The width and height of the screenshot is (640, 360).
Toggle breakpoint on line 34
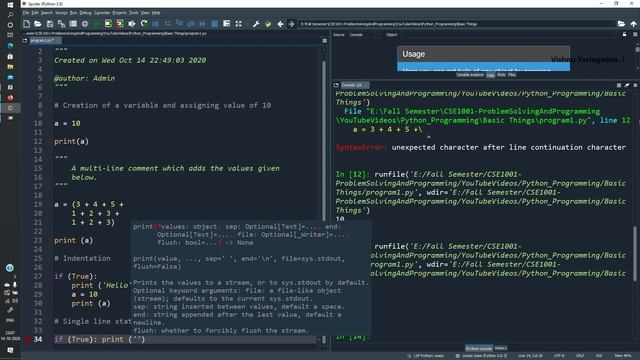pyautogui.click(x=27, y=339)
